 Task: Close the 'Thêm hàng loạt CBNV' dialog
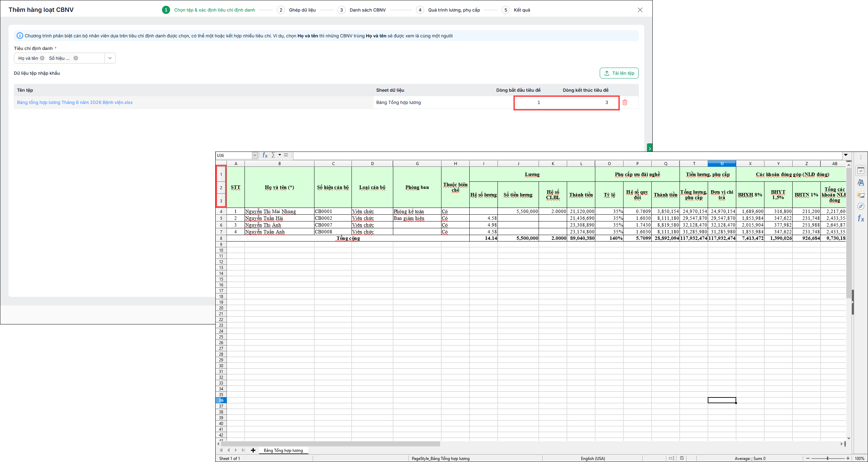pyautogui.click(x=640, y=10)
